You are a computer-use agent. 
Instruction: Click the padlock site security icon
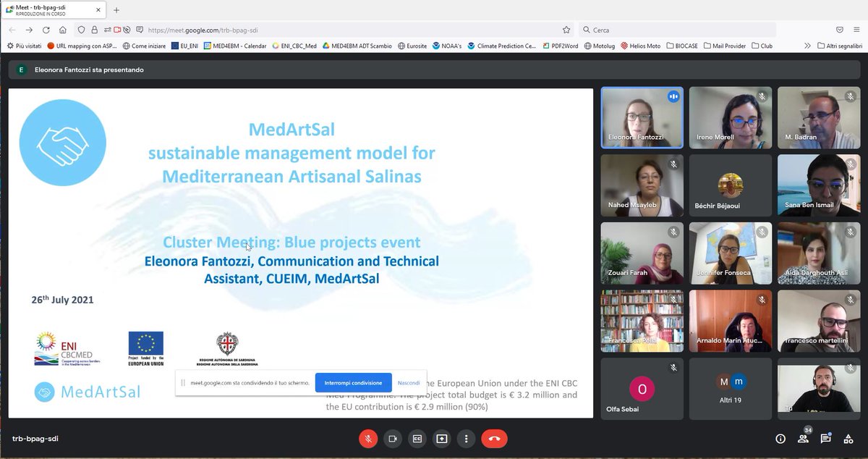point(94,30)
